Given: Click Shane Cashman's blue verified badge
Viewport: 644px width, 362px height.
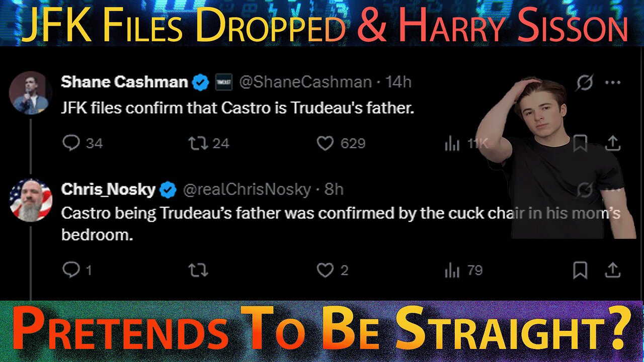Looking at the screenshot, I should pyautogui.click(x=201, y=82).
